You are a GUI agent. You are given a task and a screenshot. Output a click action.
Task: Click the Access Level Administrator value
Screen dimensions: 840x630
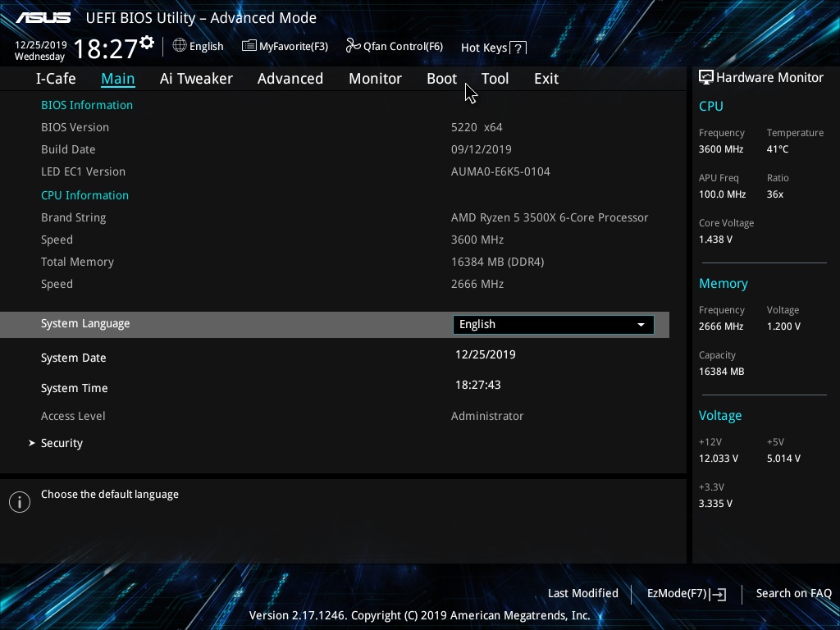pos(487,416)
